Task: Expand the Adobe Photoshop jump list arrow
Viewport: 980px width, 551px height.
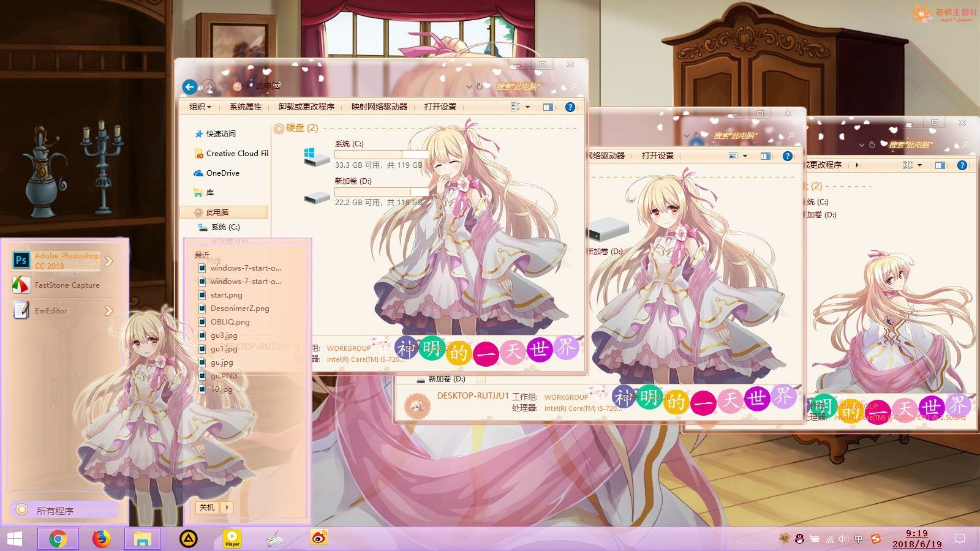Action: pos(109,261)
